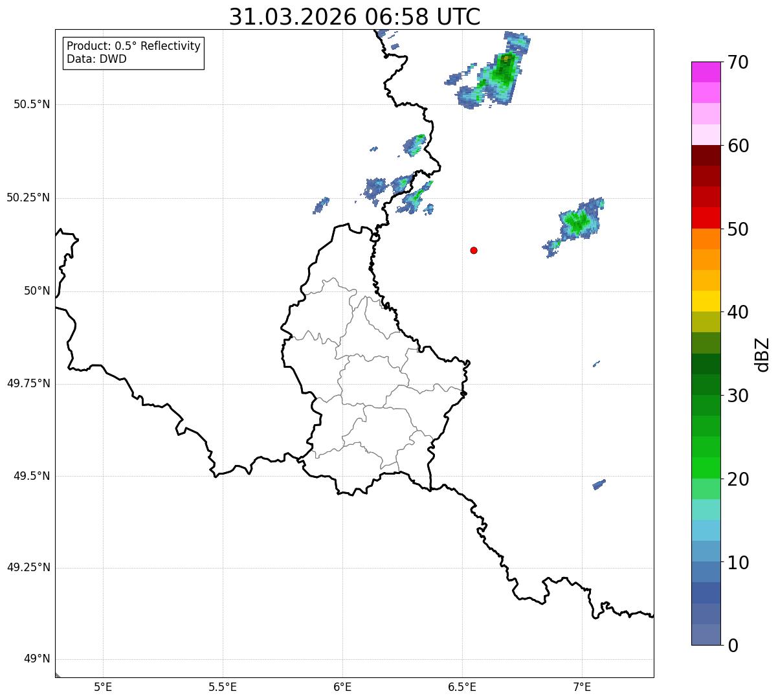
Task: Click the "6.5°E" longitude label
Action: pyautogui.click(x=462, y=687)
